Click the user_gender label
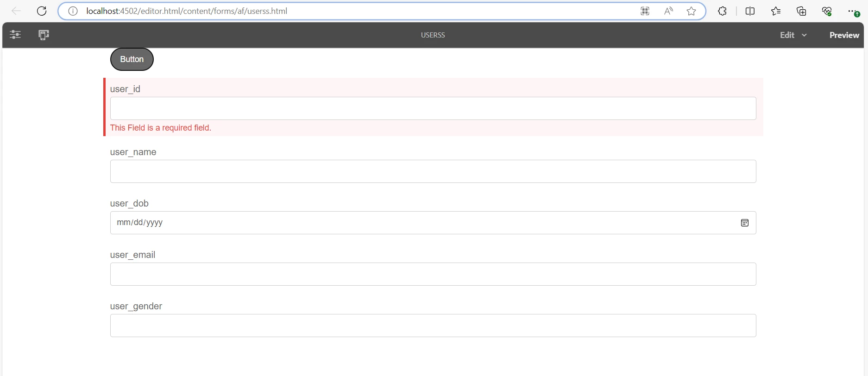This screenshot has width=868, height=376. click(136, 306)
